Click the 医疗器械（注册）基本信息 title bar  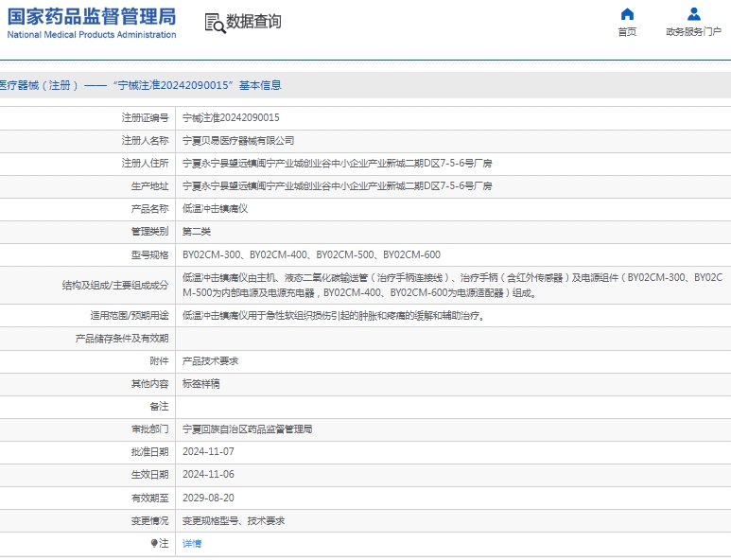(x=140, y=85)
